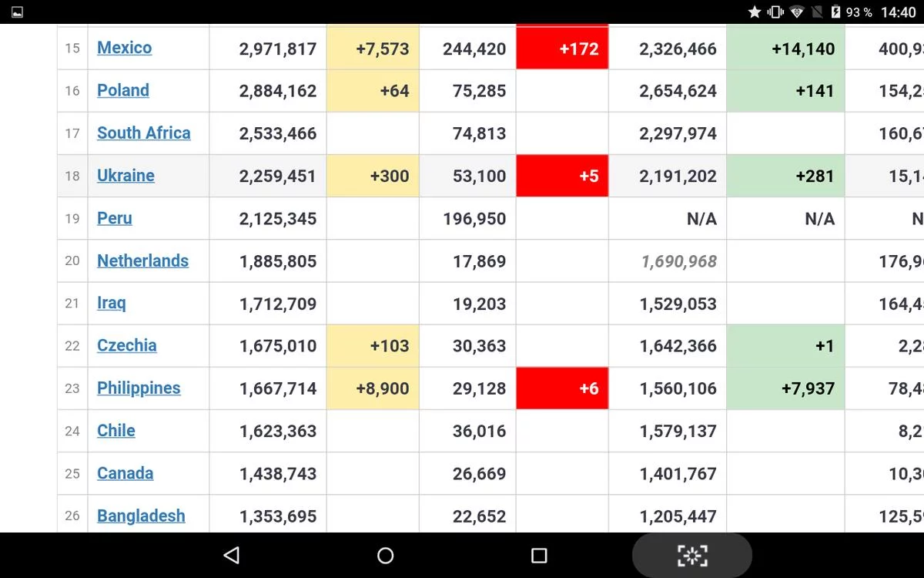
Task: Tap the vibrate mode icon in status bar
Action: point(775,12)
